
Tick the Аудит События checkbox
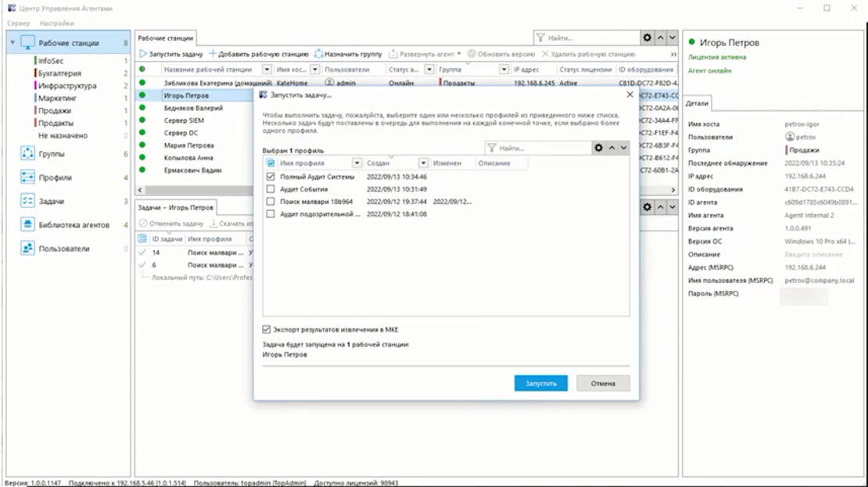click(270, 188)
